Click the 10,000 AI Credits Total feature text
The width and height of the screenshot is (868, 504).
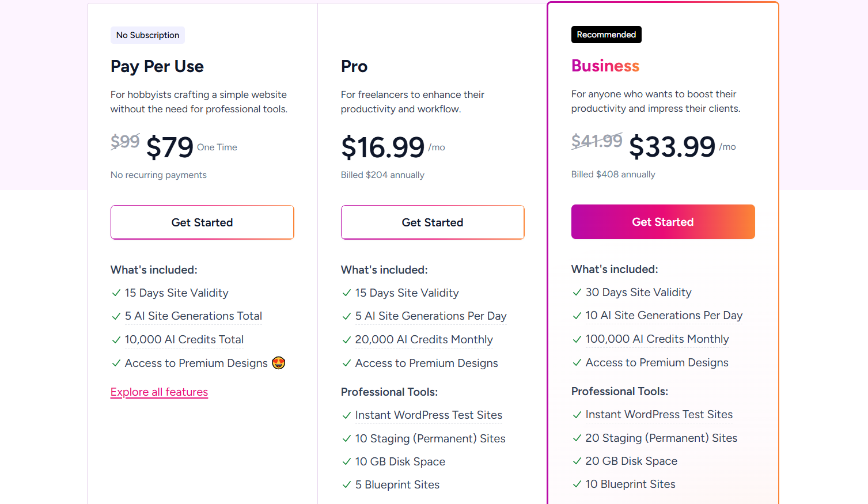pyautogui.click(x=184, y=340)
